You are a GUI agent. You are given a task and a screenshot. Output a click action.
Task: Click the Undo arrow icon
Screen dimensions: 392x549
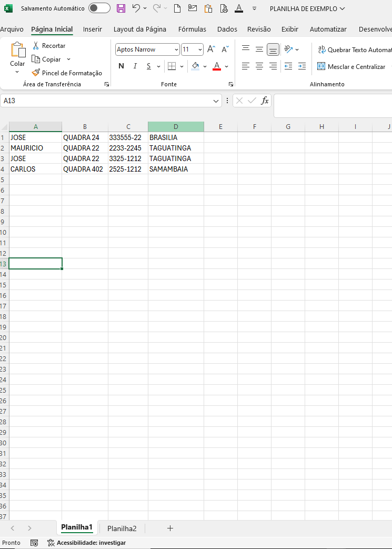[x=136, y=8]
